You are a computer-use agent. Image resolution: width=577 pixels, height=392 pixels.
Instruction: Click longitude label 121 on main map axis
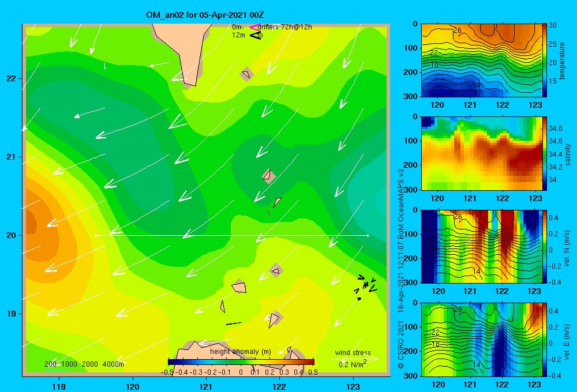point(206,386)
